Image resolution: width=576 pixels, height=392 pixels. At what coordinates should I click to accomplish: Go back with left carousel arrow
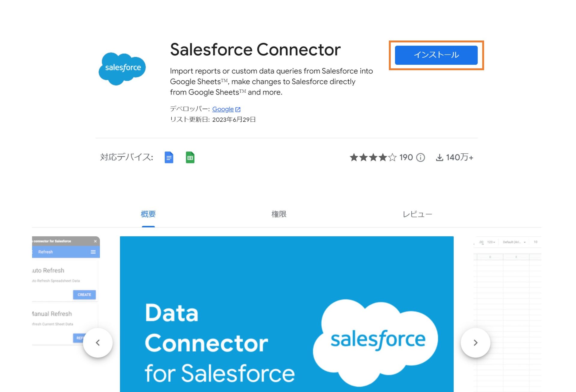pyautogui.click(x=98, y=342)
